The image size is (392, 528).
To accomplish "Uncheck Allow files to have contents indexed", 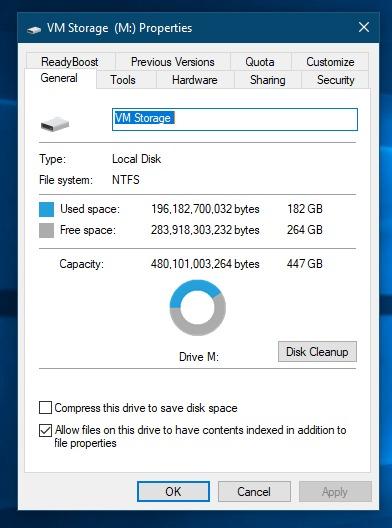I will [x=45, y=430].
